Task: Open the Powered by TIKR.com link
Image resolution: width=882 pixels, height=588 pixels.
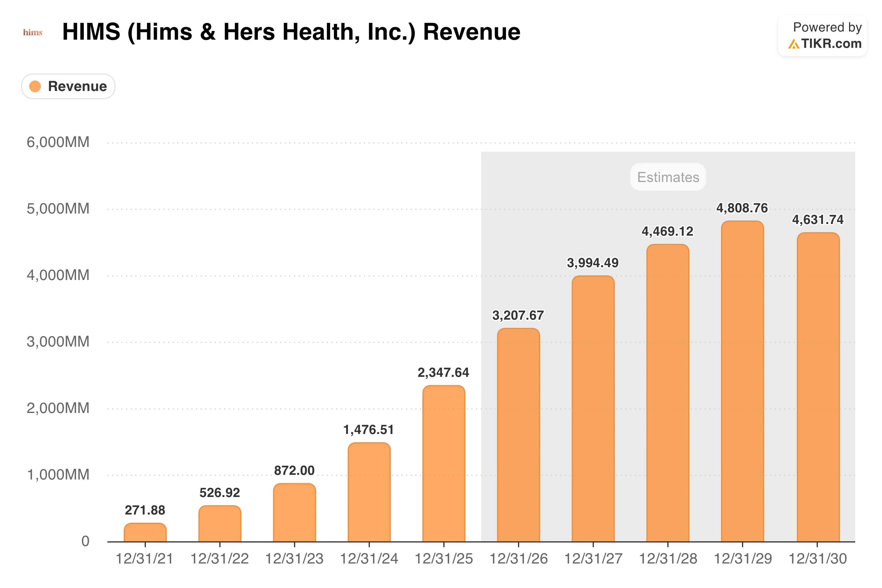Action: [822, 36]
